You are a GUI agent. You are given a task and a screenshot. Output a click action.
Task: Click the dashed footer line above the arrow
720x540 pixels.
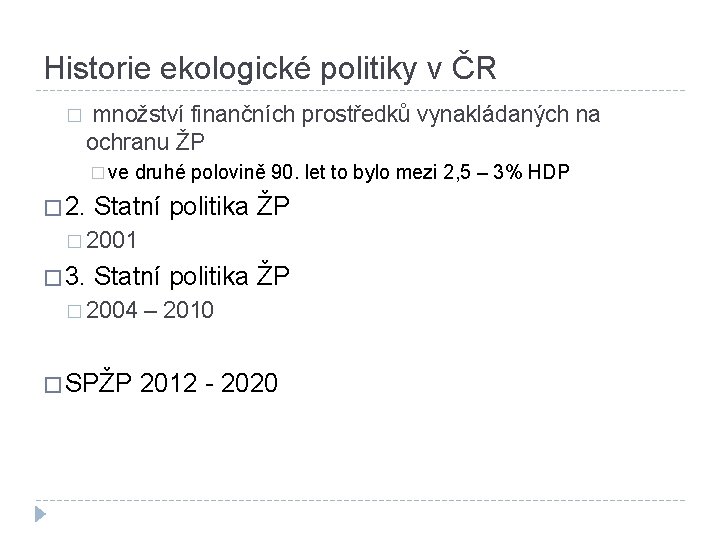click(x=360, y=500)
